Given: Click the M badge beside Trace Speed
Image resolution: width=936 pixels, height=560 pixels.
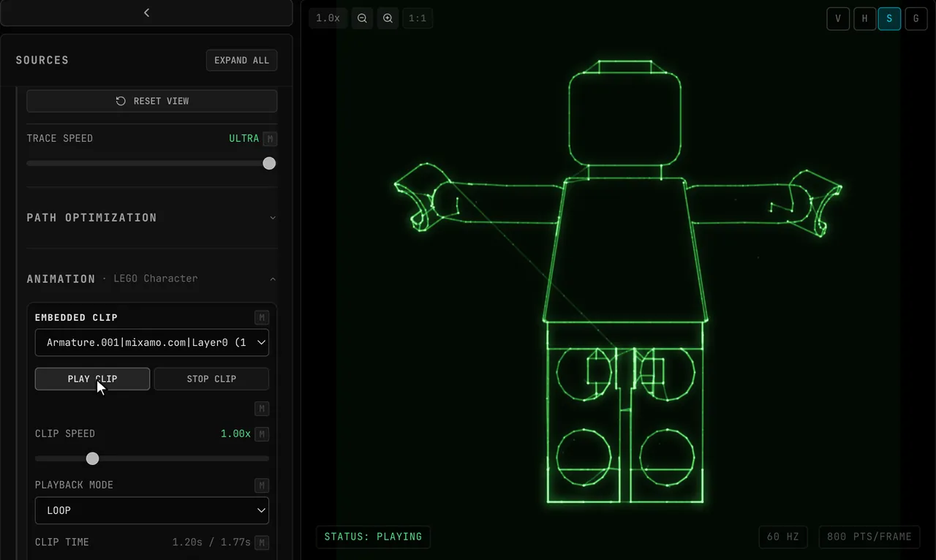Looking at the screenshot, I should (x=270, y=139).
